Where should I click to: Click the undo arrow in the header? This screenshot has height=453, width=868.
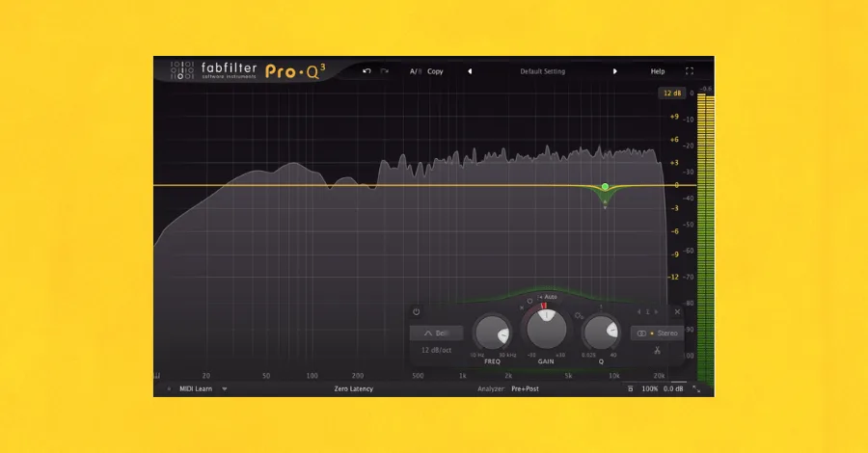click(366, 70)
